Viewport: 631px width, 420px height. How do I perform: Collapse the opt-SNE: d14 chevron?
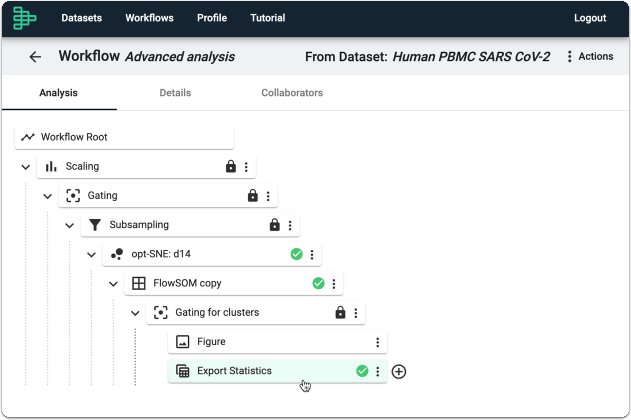click(91, 255)
